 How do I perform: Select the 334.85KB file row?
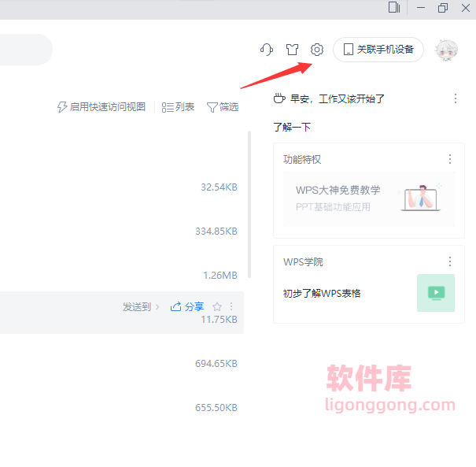coord(122,232)
